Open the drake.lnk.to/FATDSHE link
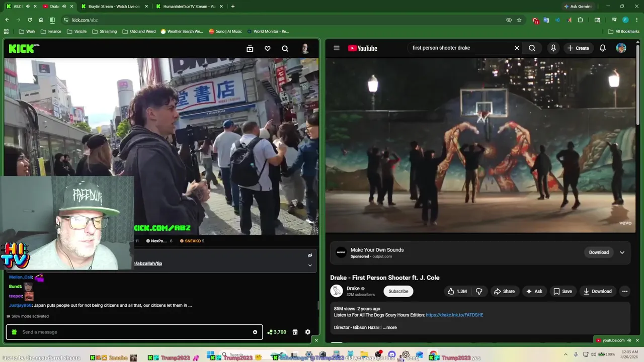The image size is (644, 362). tap(454, 315)
